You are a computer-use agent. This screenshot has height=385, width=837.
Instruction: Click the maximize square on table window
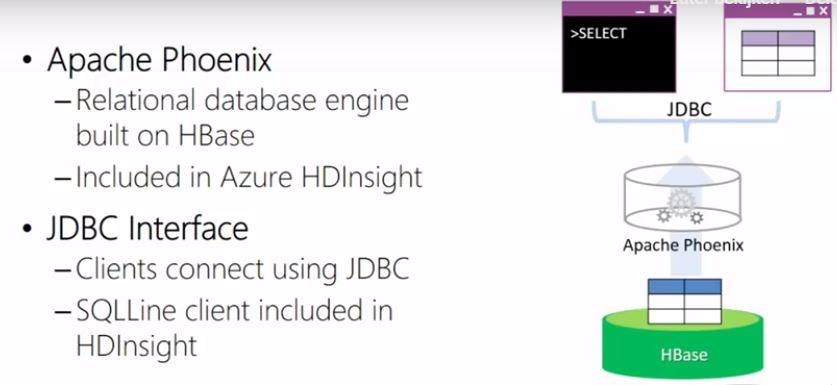coord(811,10)
